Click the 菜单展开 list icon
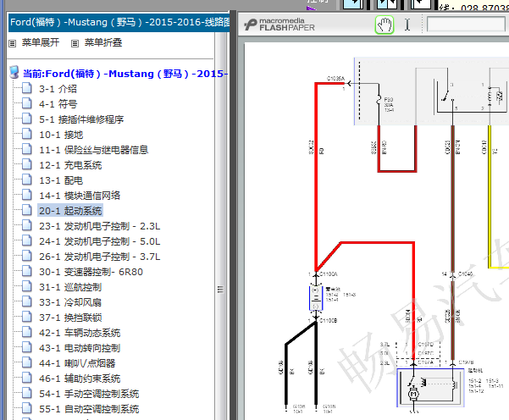The image size is (509, 420). coord(13,43)
